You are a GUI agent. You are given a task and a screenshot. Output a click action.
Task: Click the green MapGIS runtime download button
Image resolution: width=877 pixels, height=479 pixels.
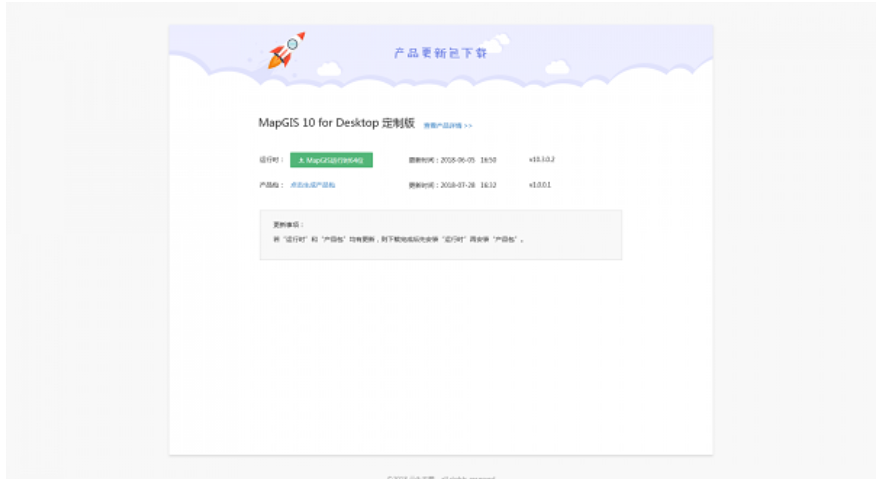point(331,160)
